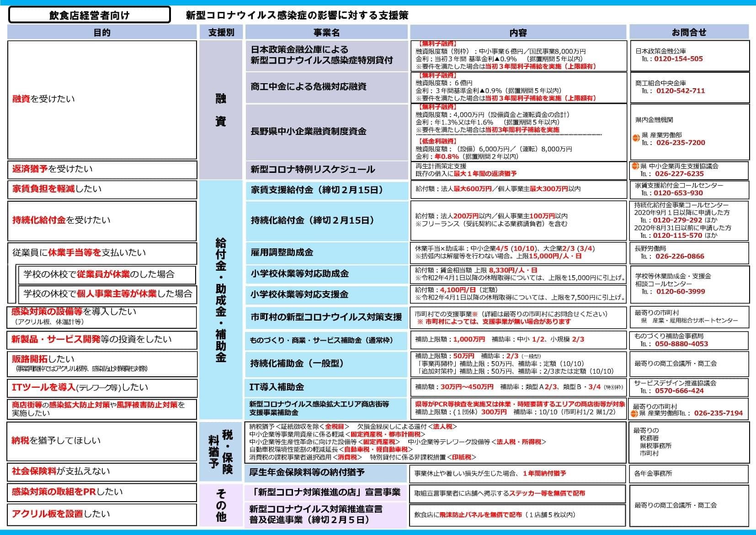Click 厚生年金保険料等の納付猶予 program

click(326, 473)
